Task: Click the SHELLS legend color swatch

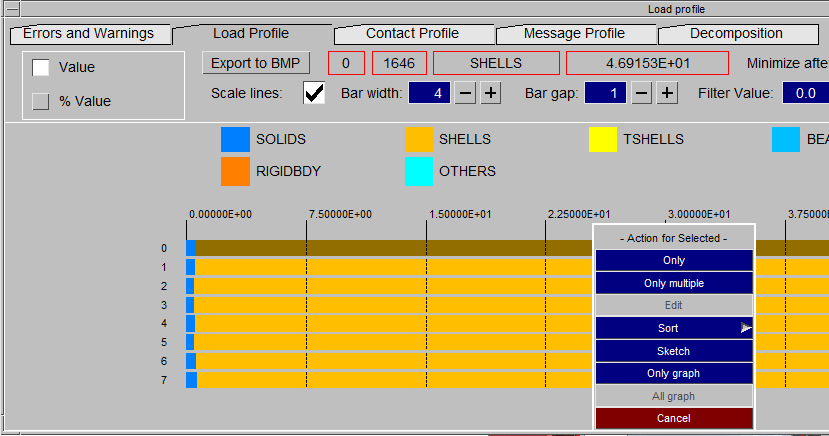Action: coord(419,140)
